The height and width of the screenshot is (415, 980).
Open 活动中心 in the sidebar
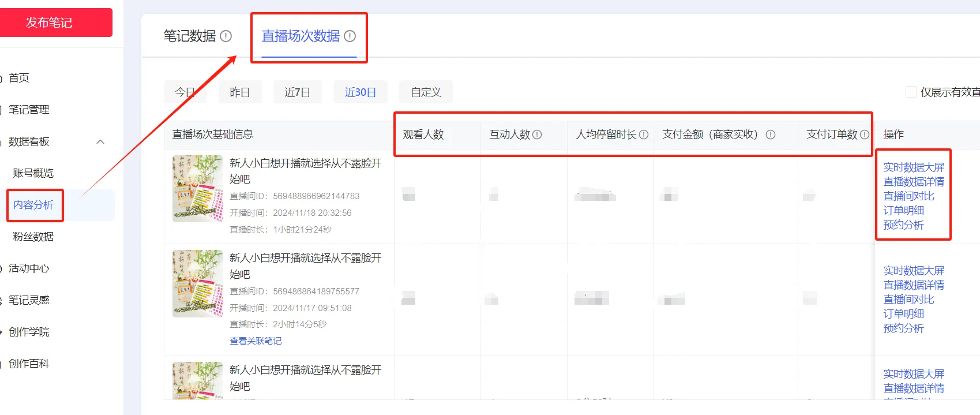click(x=29, y=268)
